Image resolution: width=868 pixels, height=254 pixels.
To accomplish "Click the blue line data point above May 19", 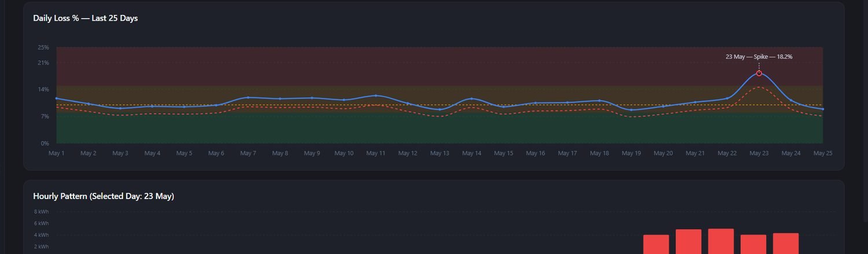I will 631,109.
